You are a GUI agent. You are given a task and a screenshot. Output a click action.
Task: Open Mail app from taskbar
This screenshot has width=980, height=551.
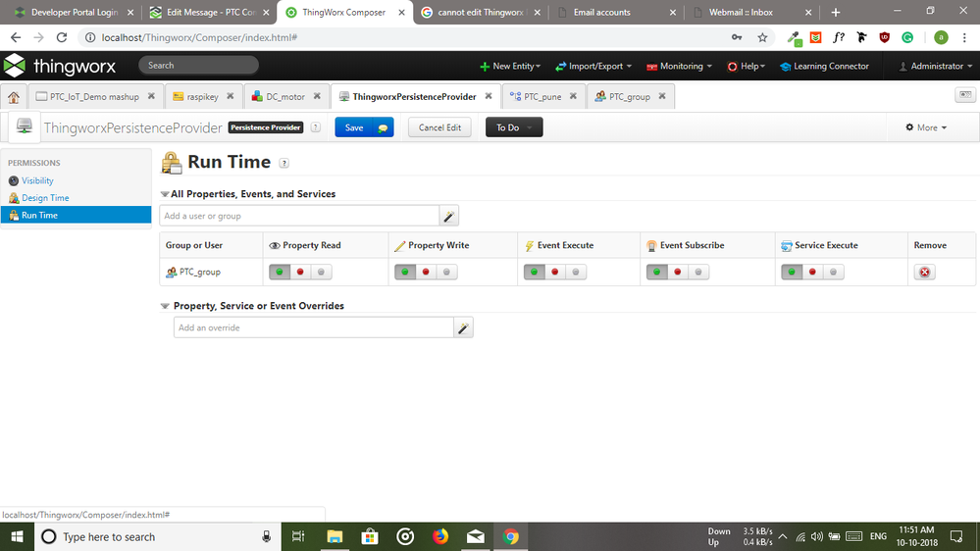(476, 536)
